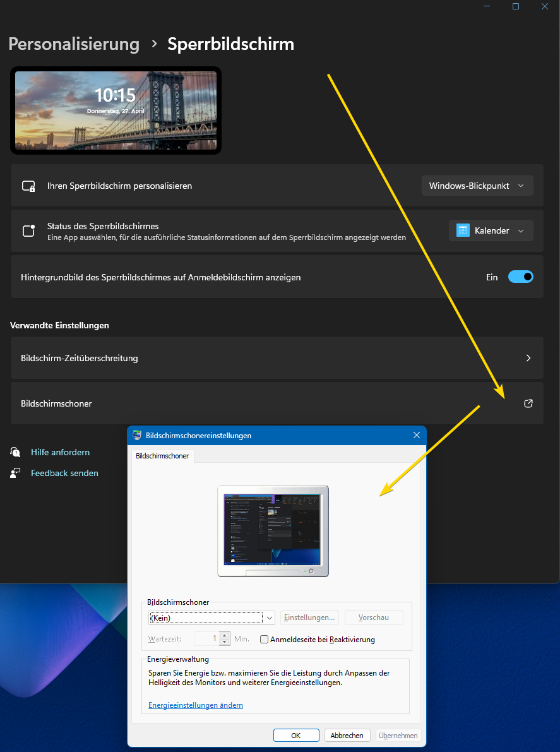Open Energieeinstellungen ändern link
Viewport: 560px width, 752px height.
196,705
